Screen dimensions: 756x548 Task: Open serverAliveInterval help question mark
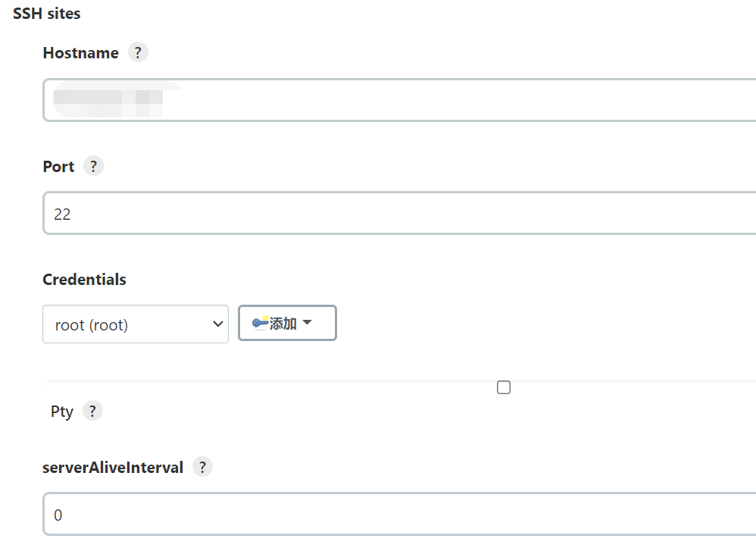[x=202, y=466]
